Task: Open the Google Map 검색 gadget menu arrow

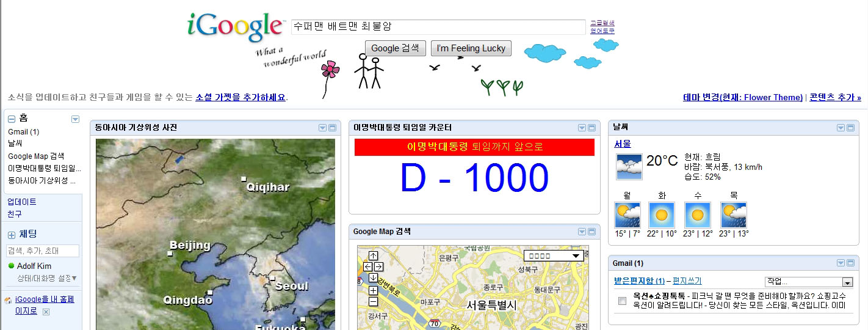Action: pyautogui.click(x=582, y=232)
